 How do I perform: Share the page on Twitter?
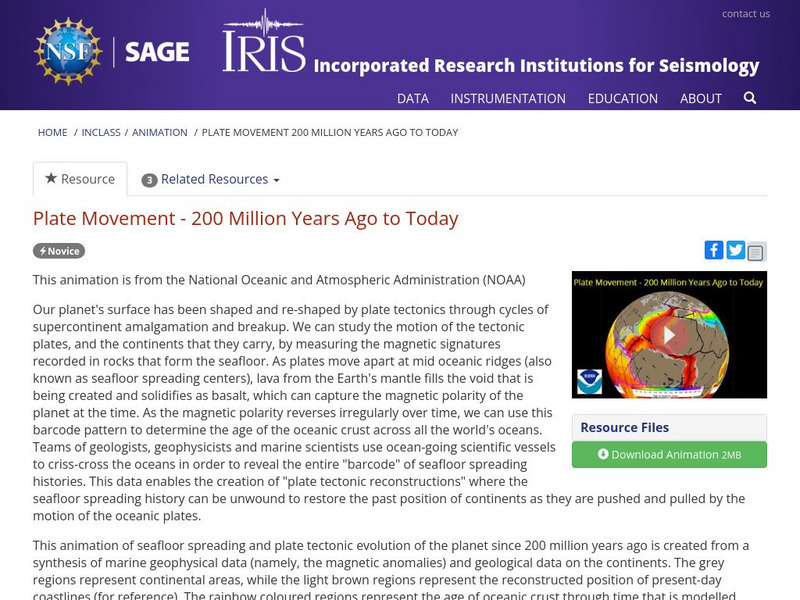pos(736,250)
